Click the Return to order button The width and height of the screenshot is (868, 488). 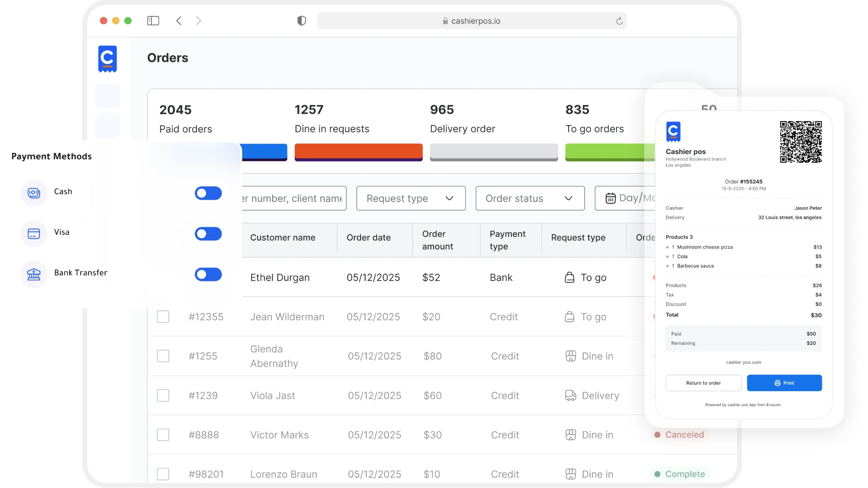click(704, 383)
